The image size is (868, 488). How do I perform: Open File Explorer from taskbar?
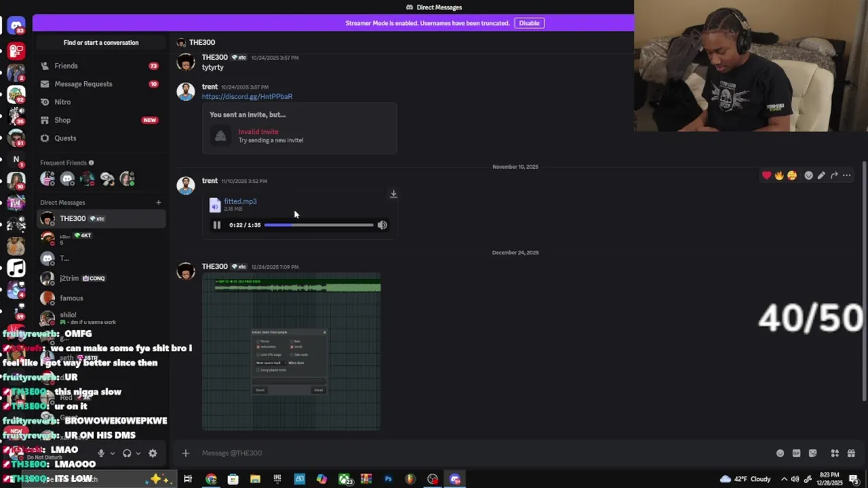255,479
